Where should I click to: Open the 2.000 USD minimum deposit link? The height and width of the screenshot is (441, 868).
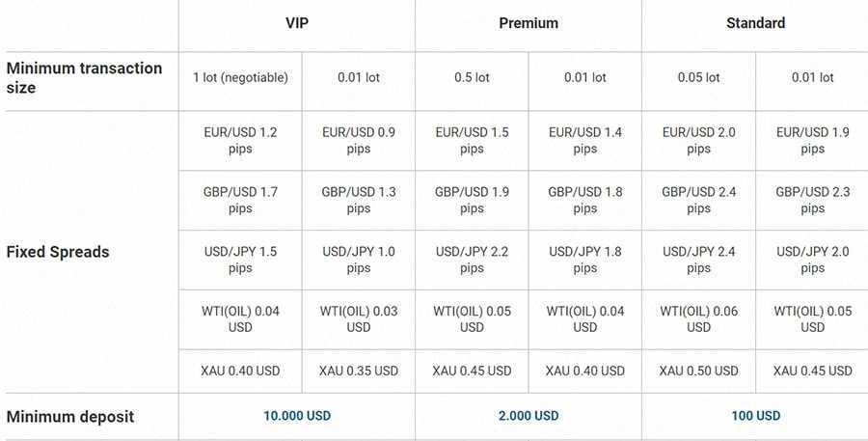tap(529, 416)
